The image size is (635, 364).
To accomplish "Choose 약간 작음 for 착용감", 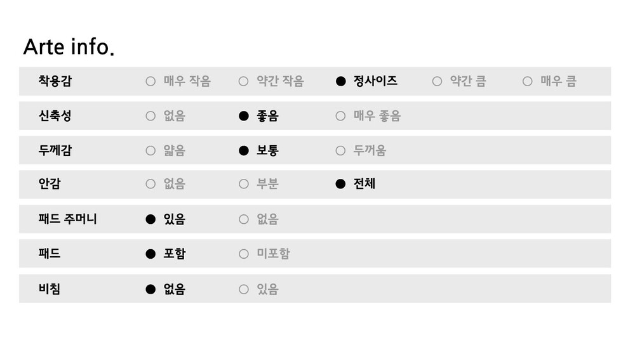I will click(x=243, y=81).
